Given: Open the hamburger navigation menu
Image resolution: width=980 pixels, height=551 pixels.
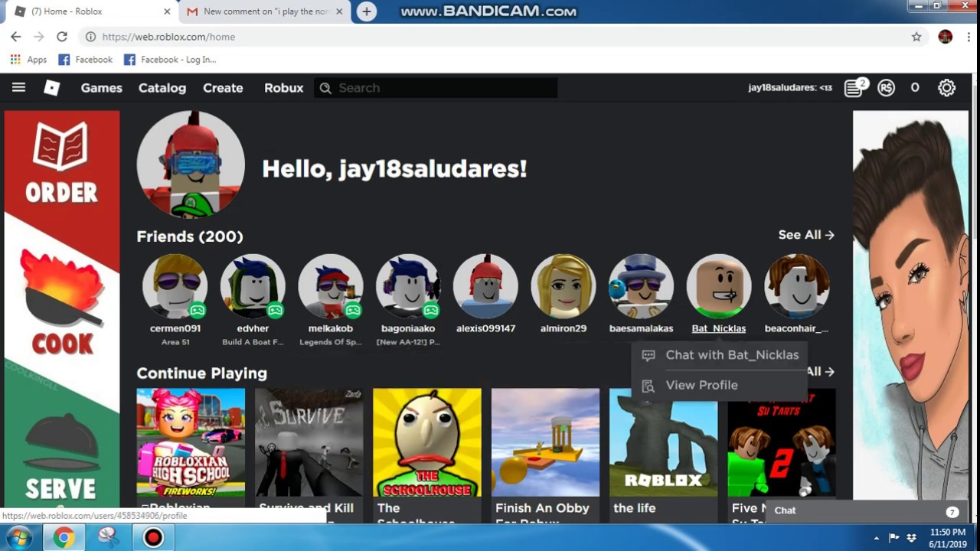Looking at the screenshot, I should [x=18, y=87].
